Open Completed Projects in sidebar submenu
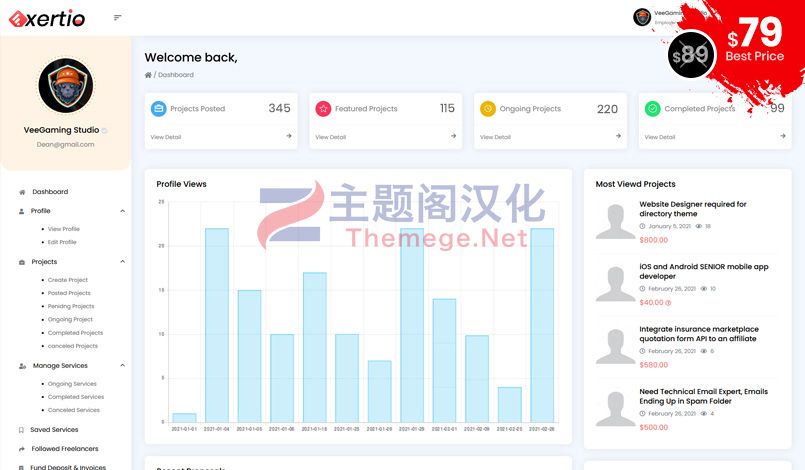This screenshot has height=470, width=805. [x=75, y=333]
